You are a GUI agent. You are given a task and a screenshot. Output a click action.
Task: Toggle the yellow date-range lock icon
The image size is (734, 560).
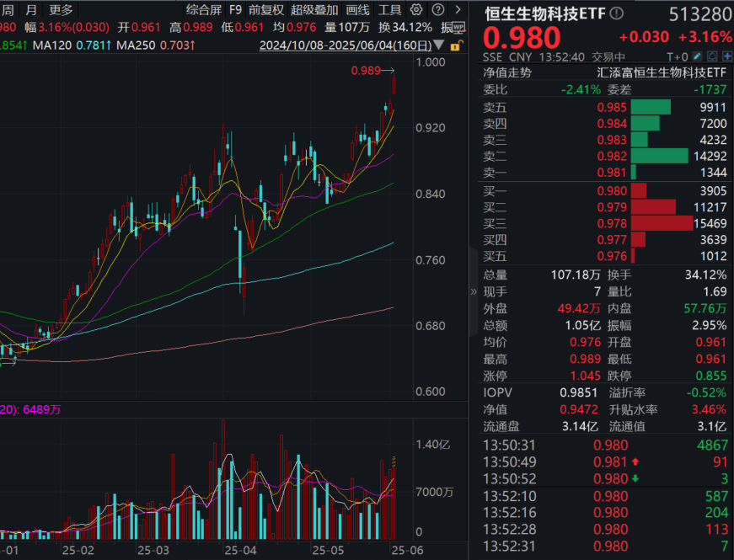point(457,45)
